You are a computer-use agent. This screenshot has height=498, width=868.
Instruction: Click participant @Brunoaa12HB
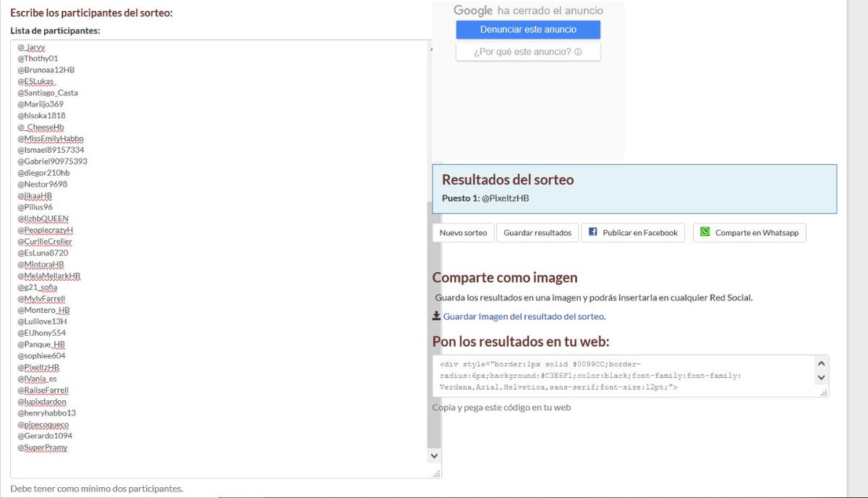[x=46, y=70]
